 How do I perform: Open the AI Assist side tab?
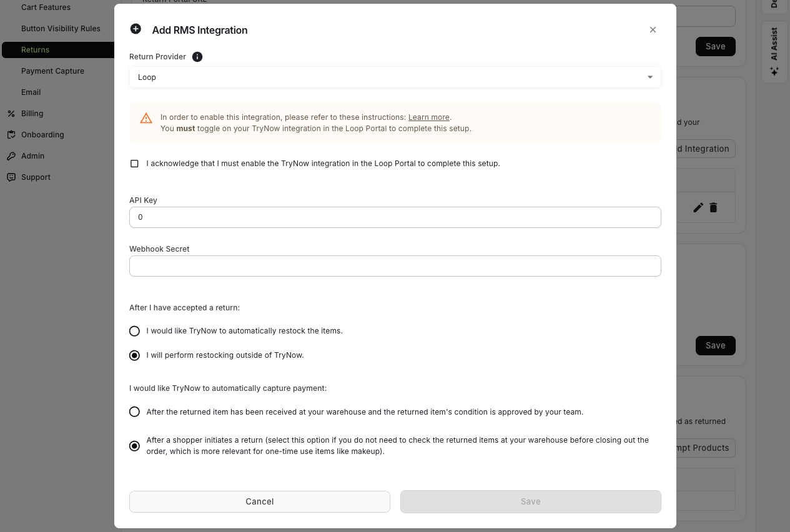pos(774,52)
